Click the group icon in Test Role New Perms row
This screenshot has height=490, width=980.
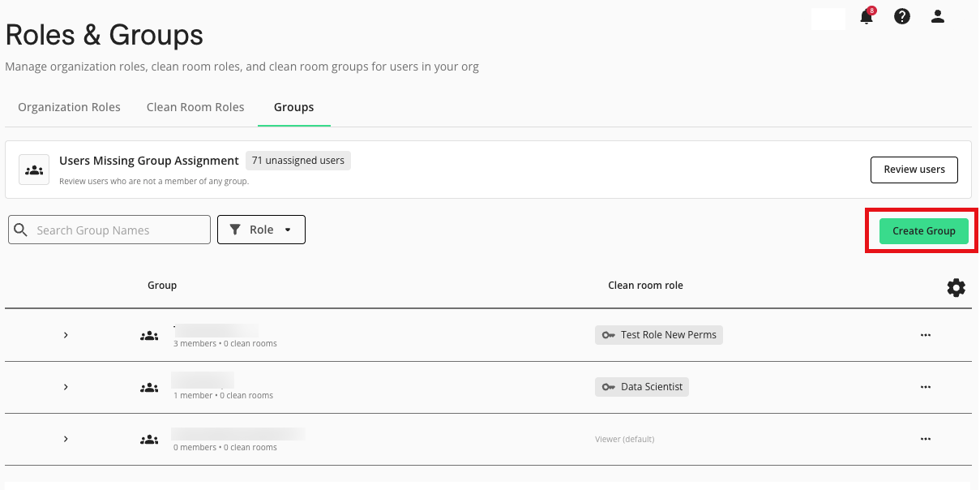click(149, 335)
